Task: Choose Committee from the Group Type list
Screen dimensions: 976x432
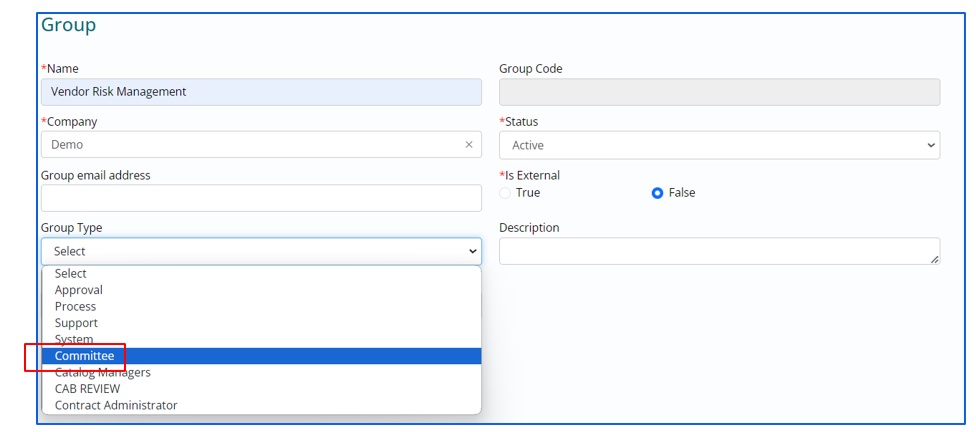Action: coord(85,356)
